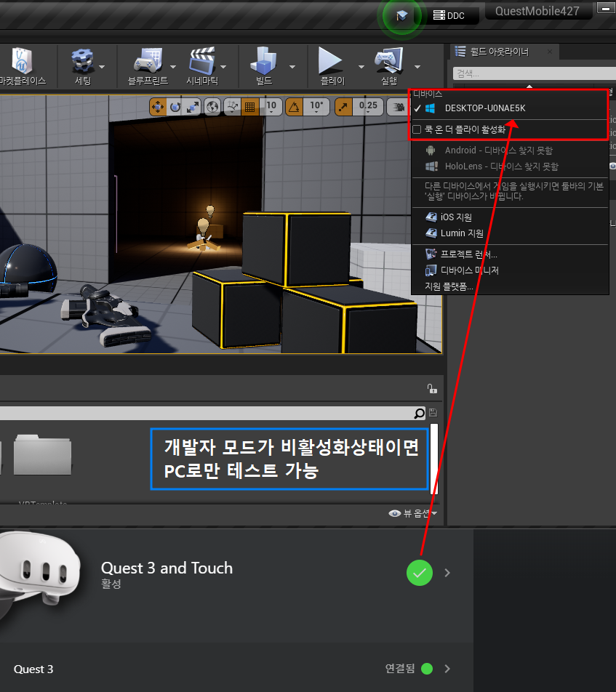Open rotation snap value 10° dropdown
Screen dimensions: 616x692
(x=316, y=107)
